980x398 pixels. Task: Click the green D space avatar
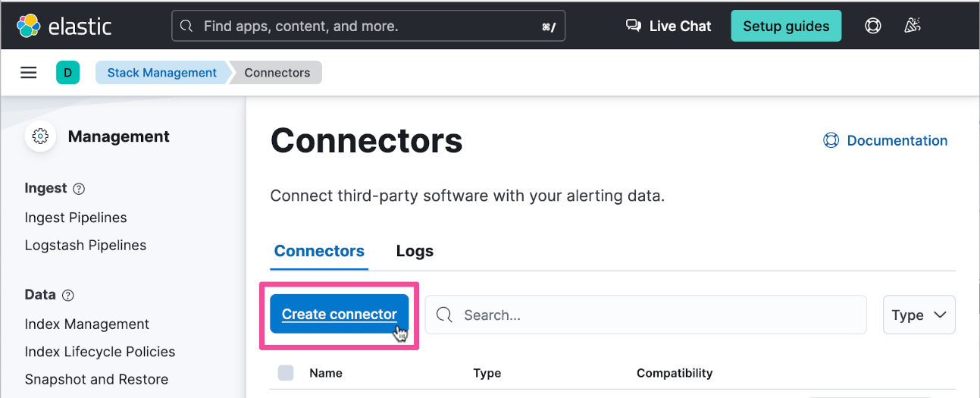tap(67, 73)
